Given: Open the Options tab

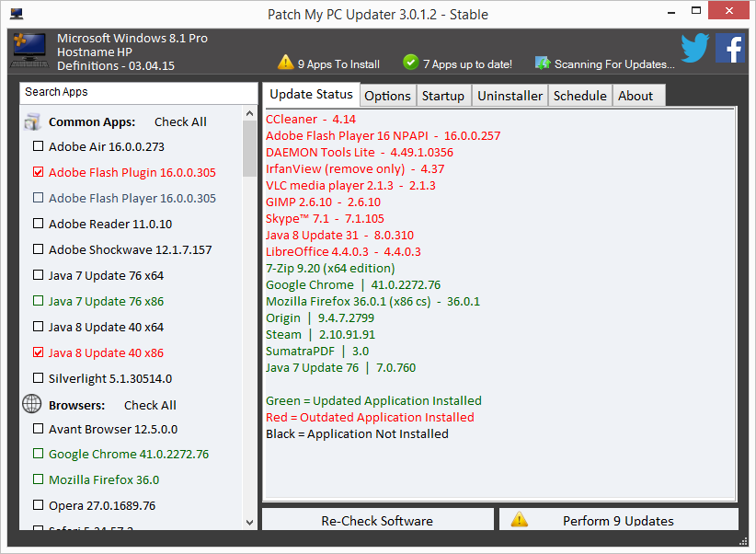Looking at the screenshot, I should click(x=387, y=96).
